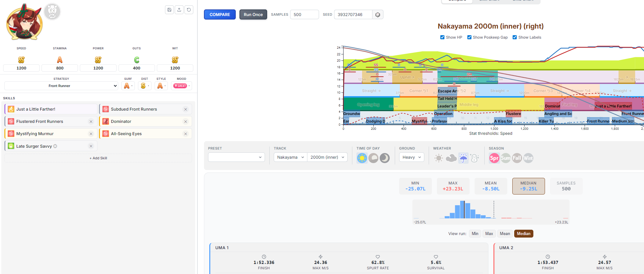
Task: Remove the Dominator skill
Action: point(186,122)
